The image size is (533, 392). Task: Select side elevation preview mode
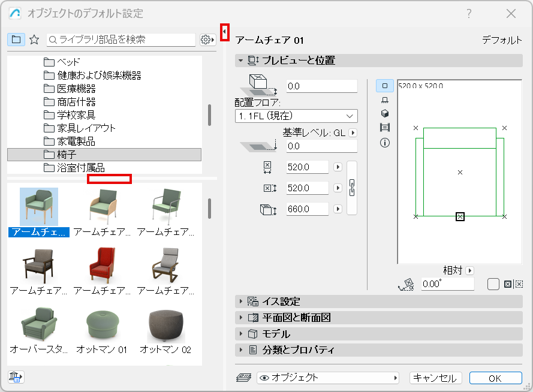click(385, 100)
